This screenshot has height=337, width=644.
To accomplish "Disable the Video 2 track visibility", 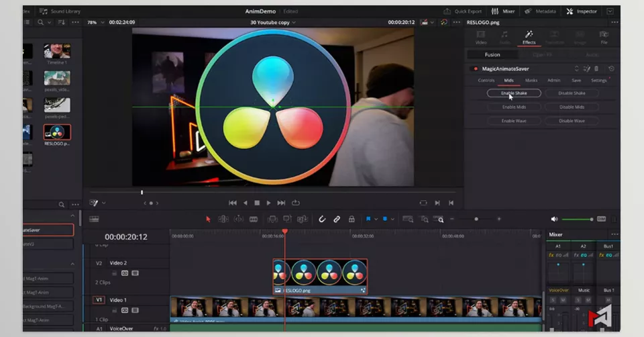I will [x=135, y=273].
